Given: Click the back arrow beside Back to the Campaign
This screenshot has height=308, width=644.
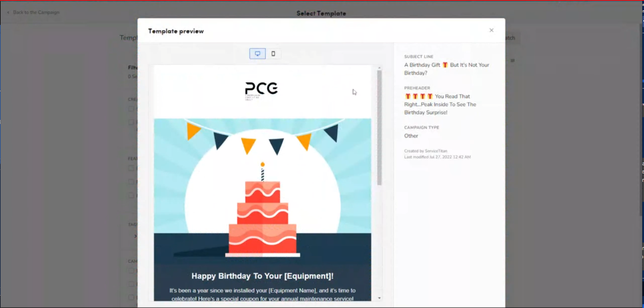Looking at the screenshot, I should (x=8, y=12).
